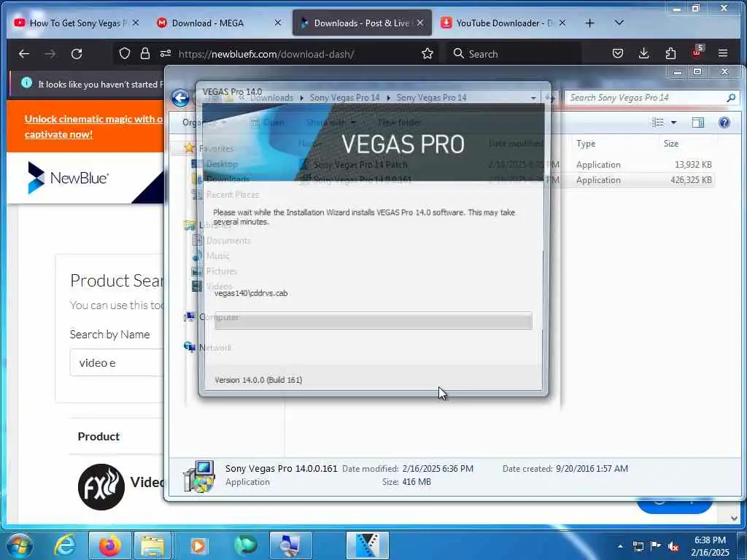This screenshot has height=560, width=747.
Task: Toggle Explorer preview pane icon
Action: 698,122
